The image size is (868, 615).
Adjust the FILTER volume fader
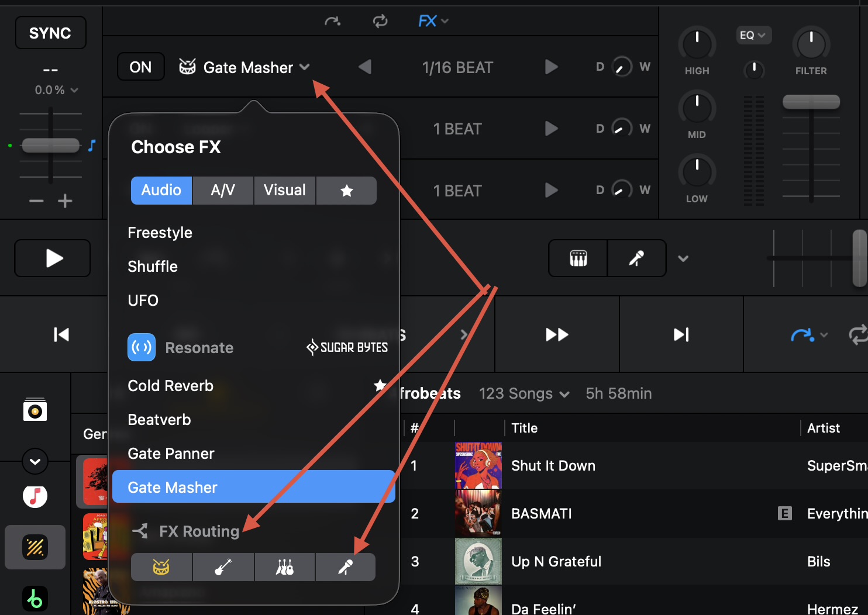click(811, 102)
